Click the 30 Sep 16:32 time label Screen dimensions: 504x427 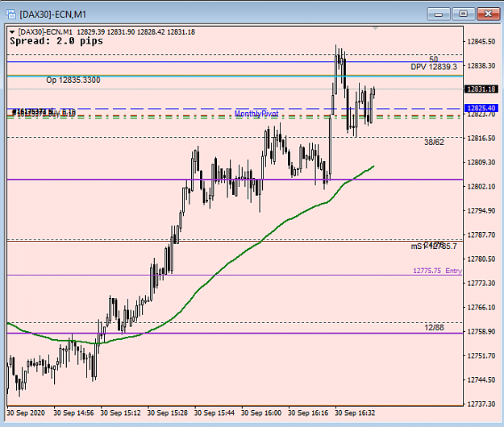click(x=355, y=412)
